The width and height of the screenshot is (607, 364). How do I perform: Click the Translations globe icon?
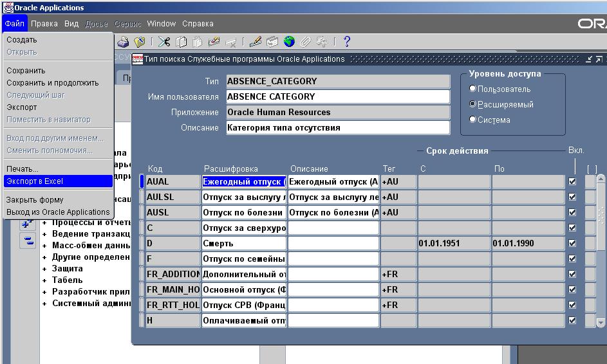(289, 42)
